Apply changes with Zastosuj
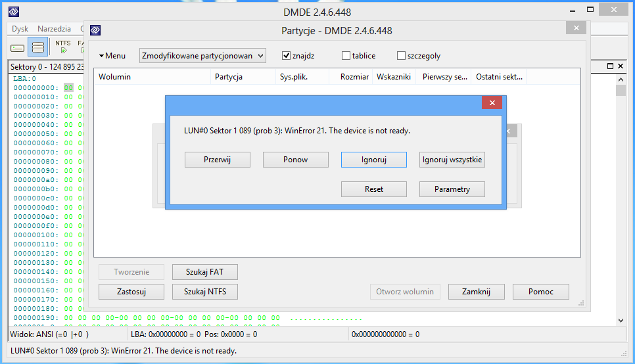Screen dimensions: 635x364 (131, 292)
